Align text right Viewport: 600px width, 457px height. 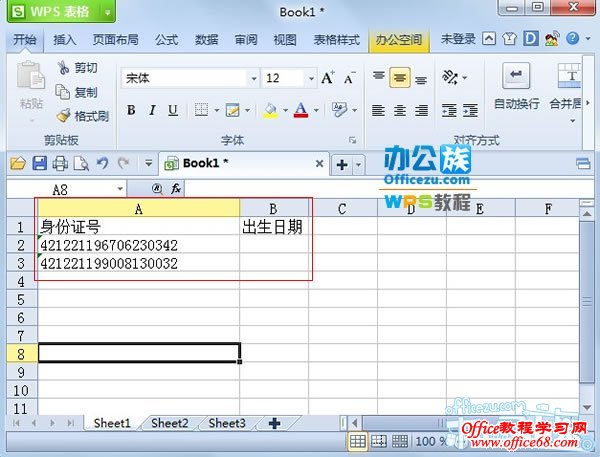pyautogui.click(x=421, y=110)
